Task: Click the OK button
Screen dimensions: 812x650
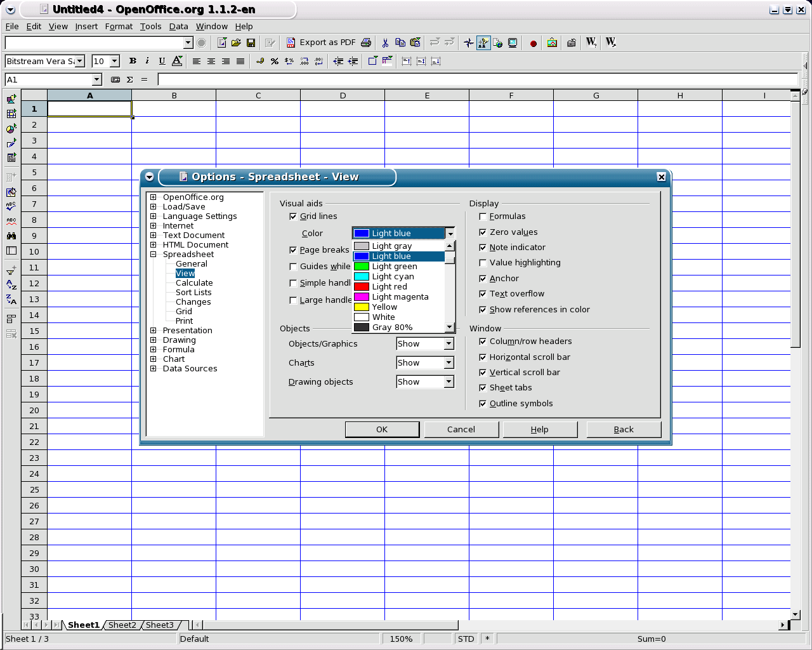Action: [381, 430]
